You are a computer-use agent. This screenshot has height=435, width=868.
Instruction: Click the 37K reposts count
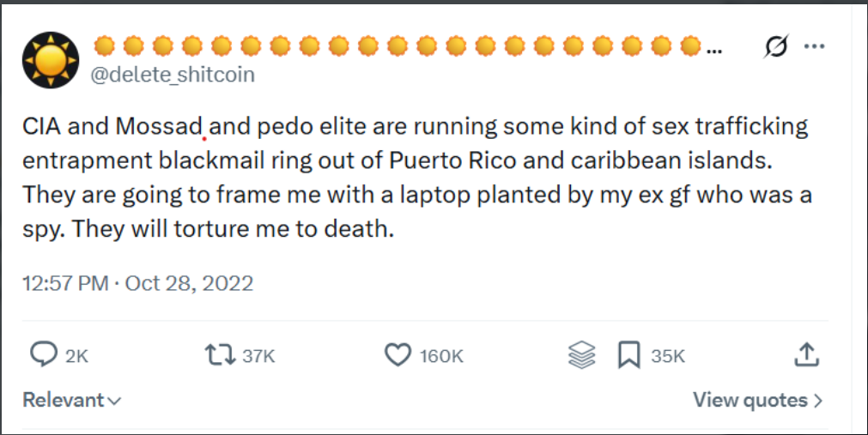tap(258, 356)
